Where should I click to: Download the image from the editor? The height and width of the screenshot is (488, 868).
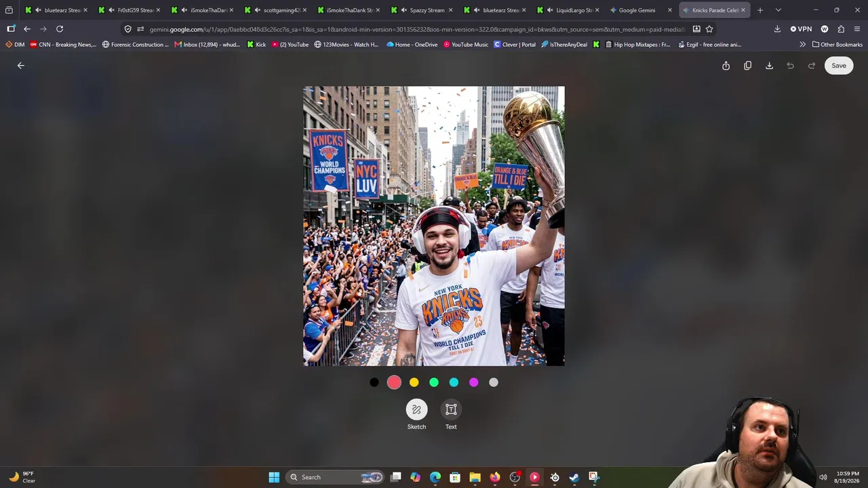point(769,66)
